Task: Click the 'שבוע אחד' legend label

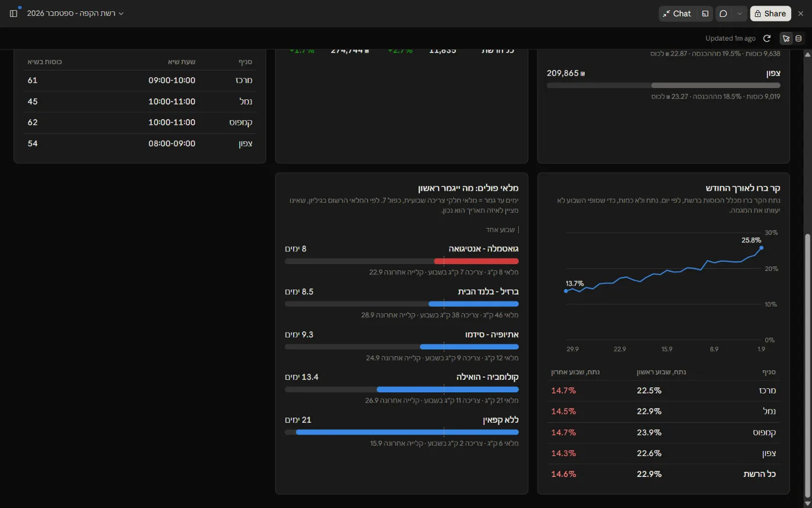Action: pos(501,230)
